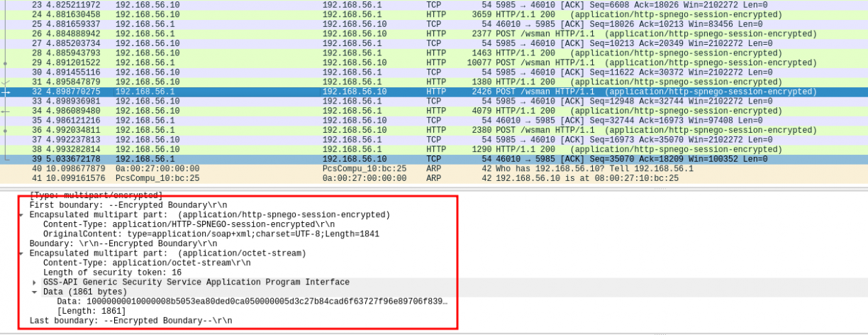Select packet 32 POST /wsman row
The image size is (868, 335).
tap(425, 92)
